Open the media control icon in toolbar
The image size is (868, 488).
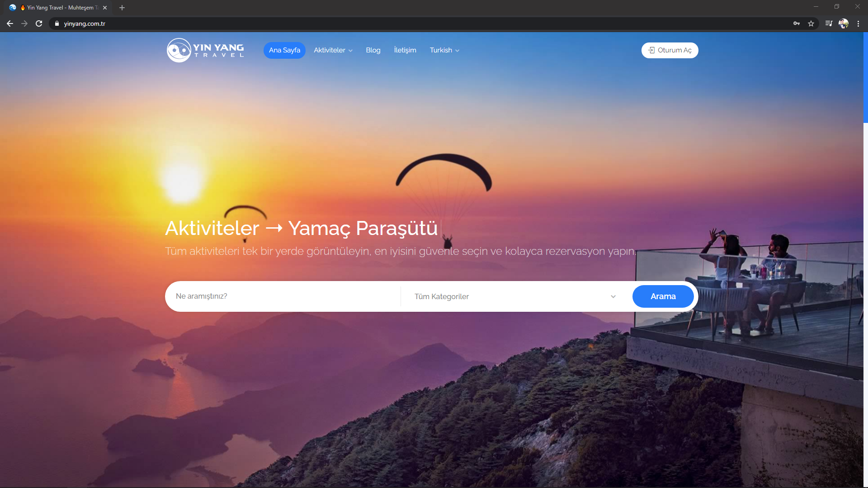[828, 23]
